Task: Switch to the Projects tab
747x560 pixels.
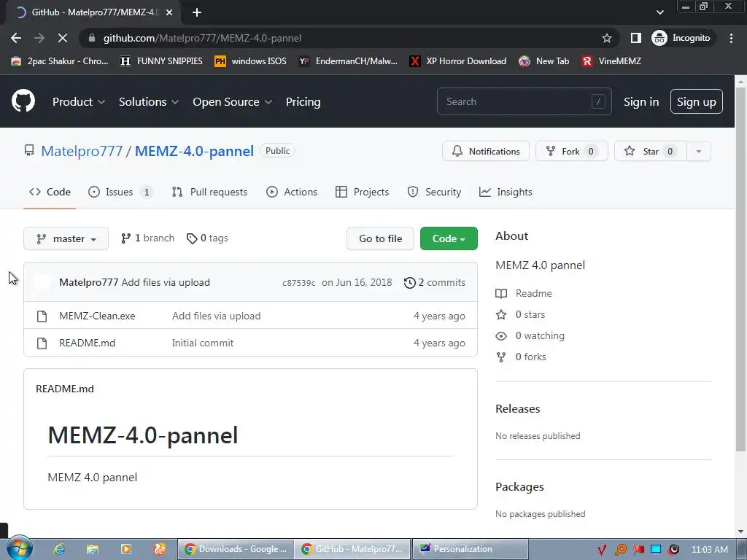Action: [x=362, y=192]
